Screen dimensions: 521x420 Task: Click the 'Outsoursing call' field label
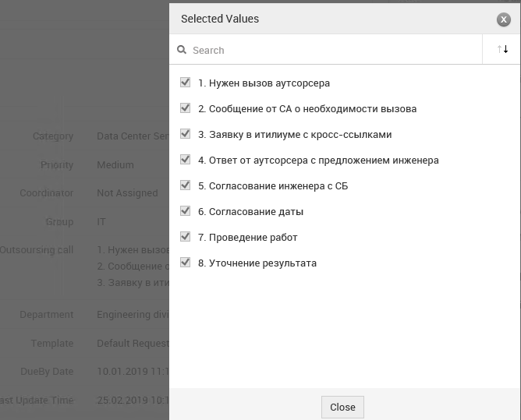click(x=37, y=250)
